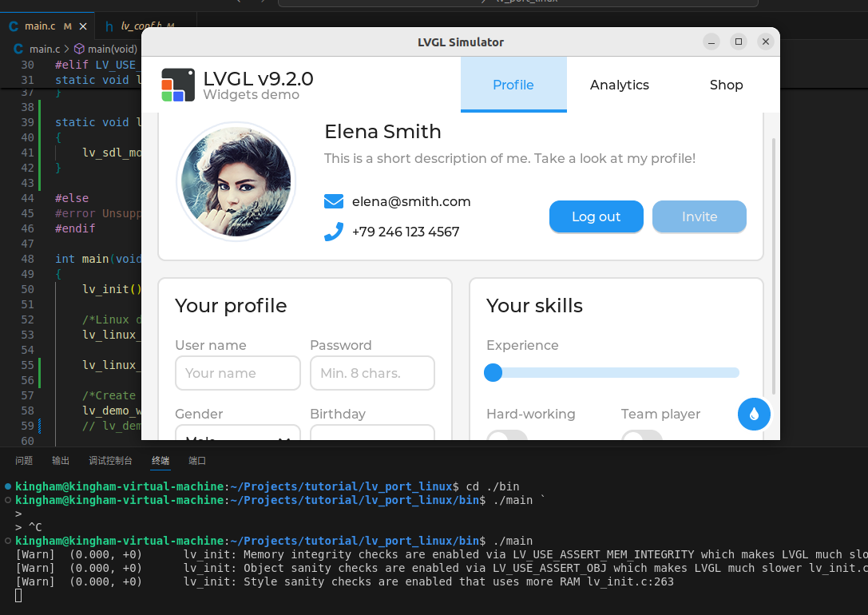Open the Gender dropdown
868x615 pixels.
(237, 435)
